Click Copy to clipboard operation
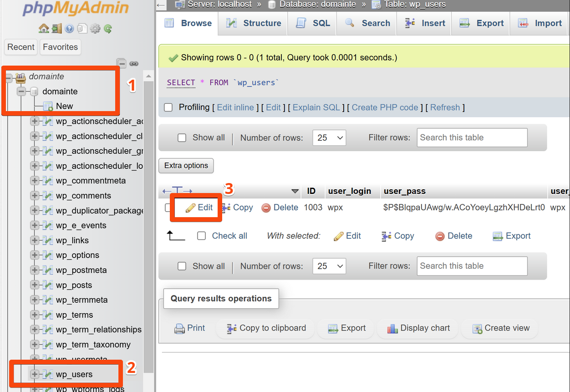The width and height of the screenshot is (570, 392). [266, 328]
